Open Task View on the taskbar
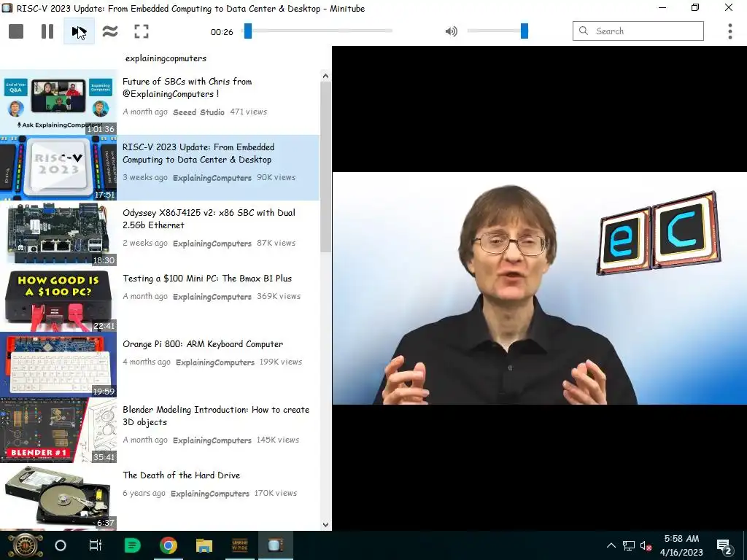Viewport: 747px width, 560px height. 96,545
